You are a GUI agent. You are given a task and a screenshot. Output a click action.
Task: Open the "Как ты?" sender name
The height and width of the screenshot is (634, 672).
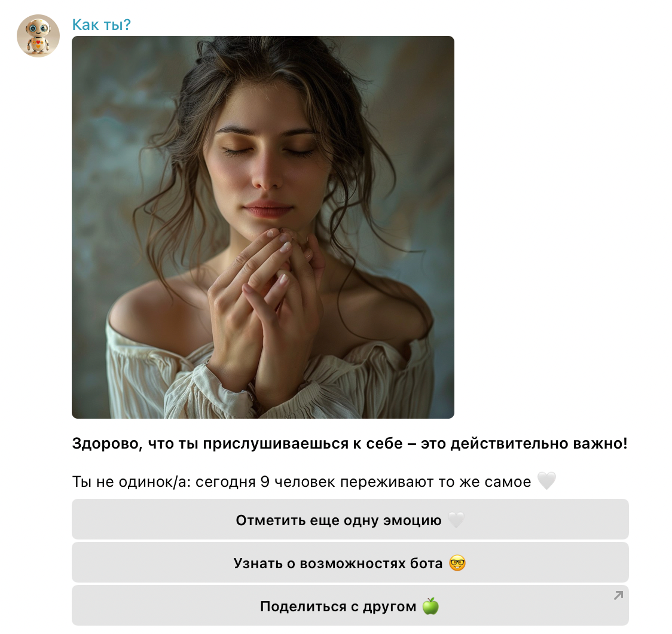[x=101, y=25]
